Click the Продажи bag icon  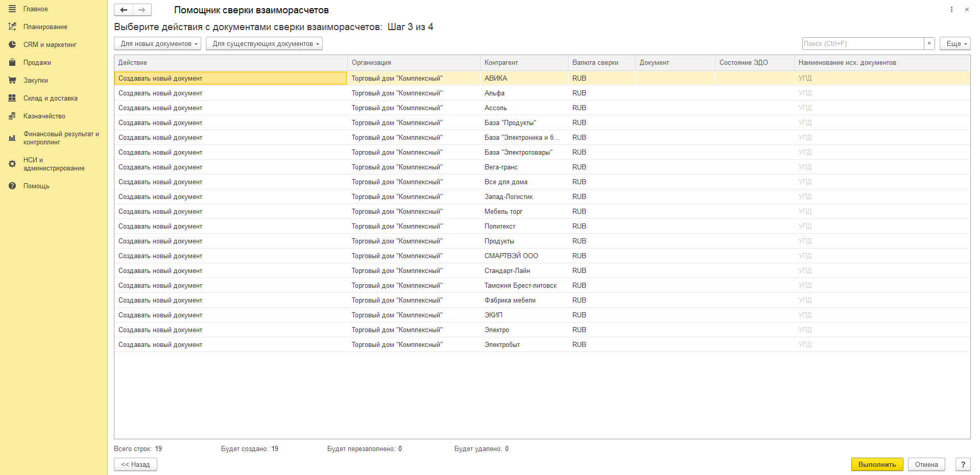12,62
